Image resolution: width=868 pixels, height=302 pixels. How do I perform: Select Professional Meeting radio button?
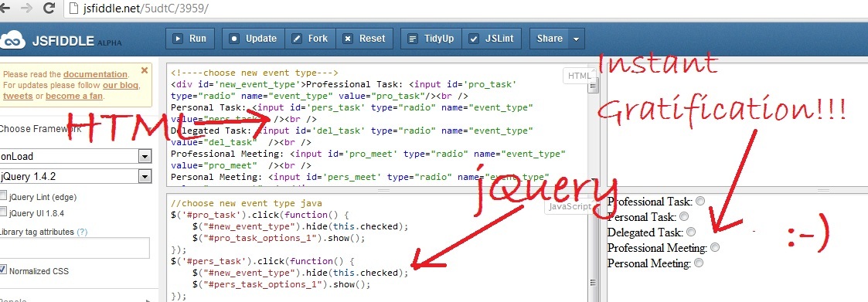click(x=715, y=247)
